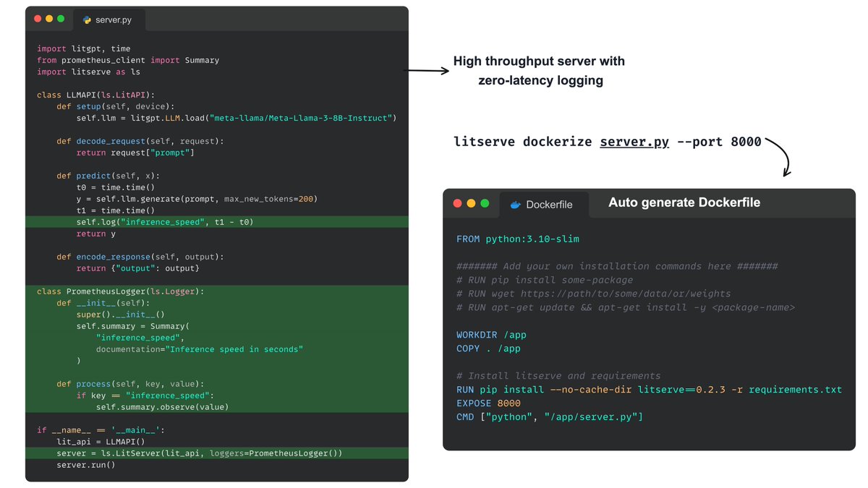Click 'return request["prompt"]' line
The image size is (868, 488).
tap(135, 153)
